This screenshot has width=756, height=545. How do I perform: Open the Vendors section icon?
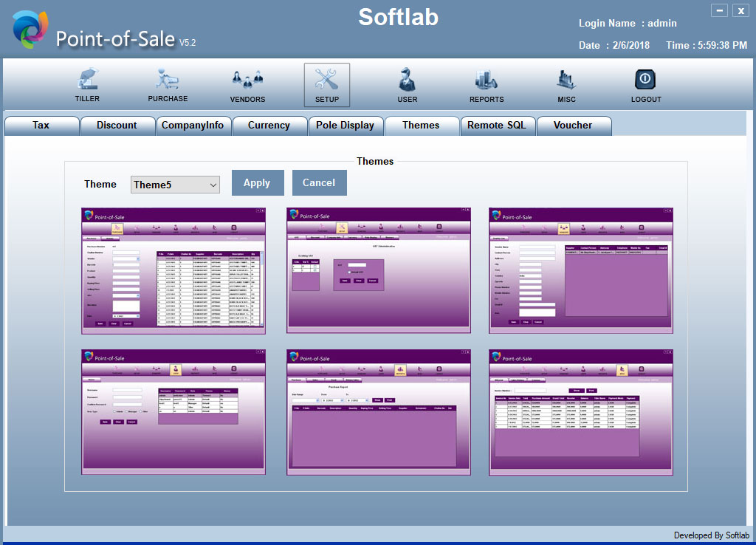point(247,80)
